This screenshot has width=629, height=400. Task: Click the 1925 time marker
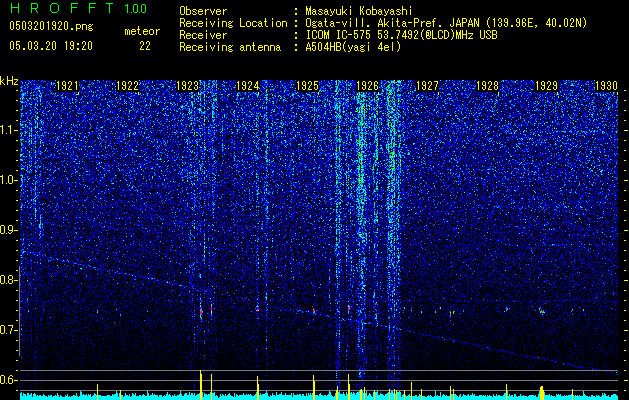tap(307, 85)
